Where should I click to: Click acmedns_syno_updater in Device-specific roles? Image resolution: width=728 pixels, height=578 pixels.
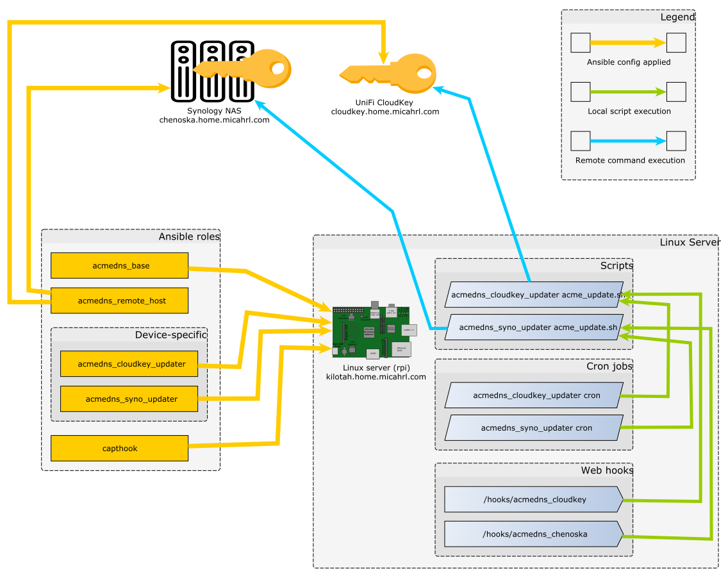pos(129,399)
